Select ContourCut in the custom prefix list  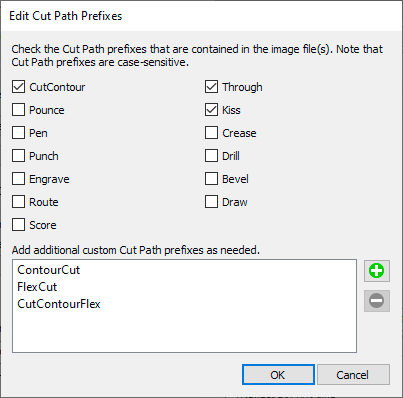click(x=49, y=270)
